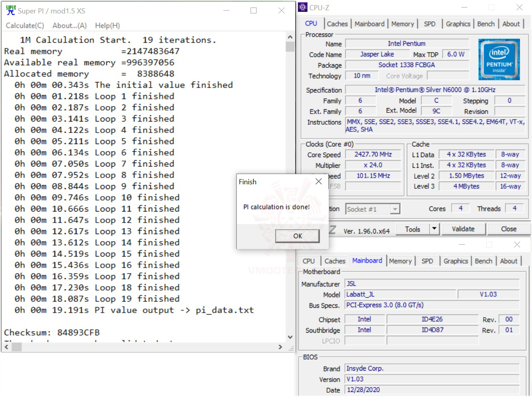Click the Close button in CPU-Z
The height and width of the screenshot is (397, 532).
[x=509, y=229]
